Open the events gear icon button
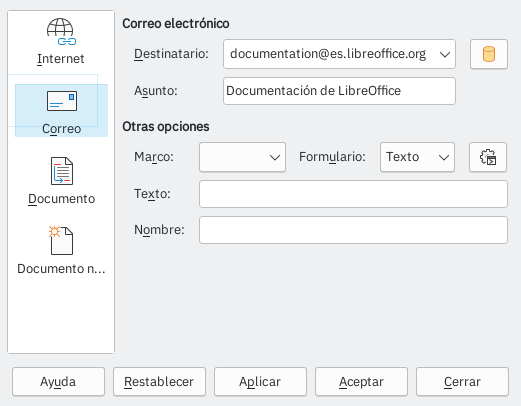521x406 pixels. (488, 157)
